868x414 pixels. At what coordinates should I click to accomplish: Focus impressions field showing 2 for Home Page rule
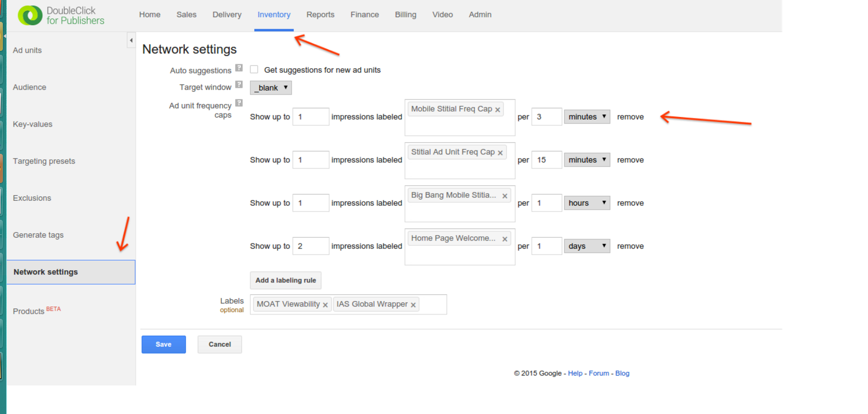[x=311, y=246]
